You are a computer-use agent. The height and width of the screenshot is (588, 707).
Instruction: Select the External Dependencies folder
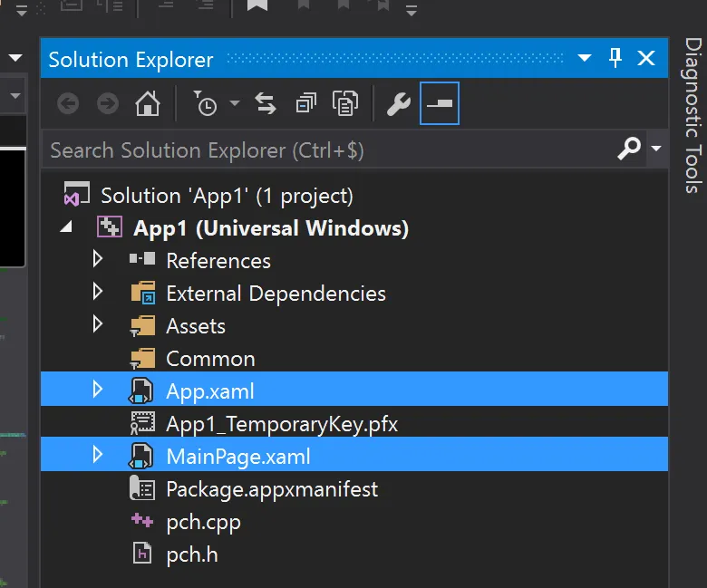point(276,294)
